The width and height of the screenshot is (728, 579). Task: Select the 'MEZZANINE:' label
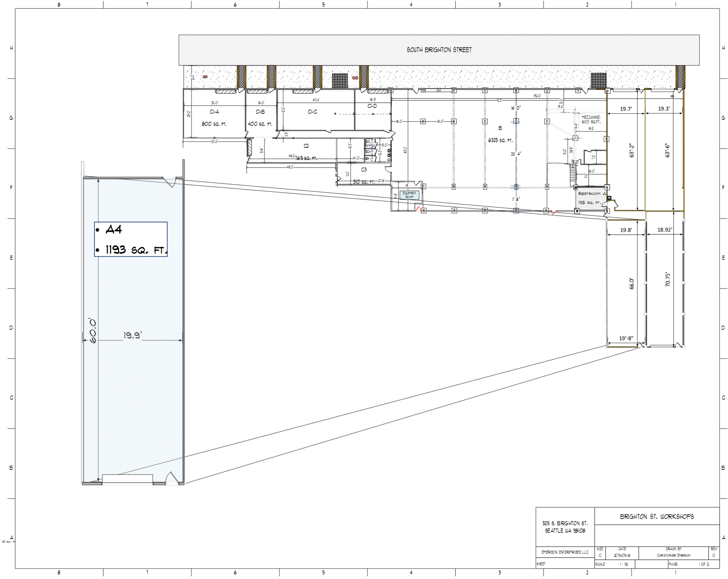click(591, 117)
